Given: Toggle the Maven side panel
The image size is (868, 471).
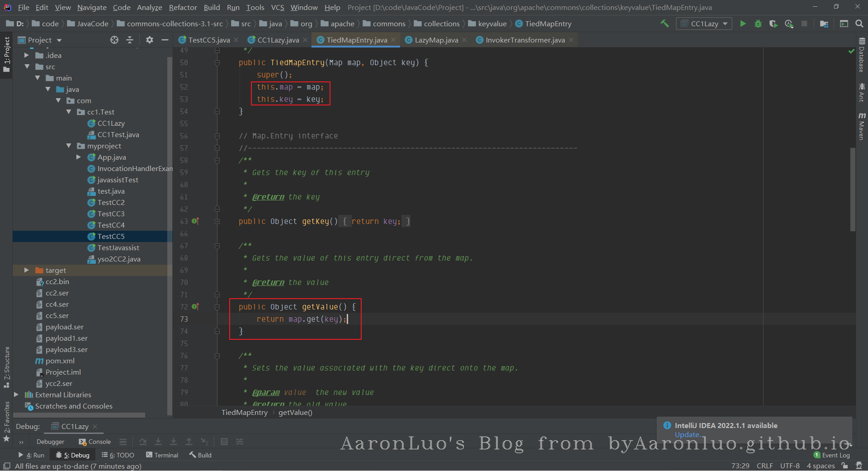Looking at the screenshot, I should pos(862,126).
